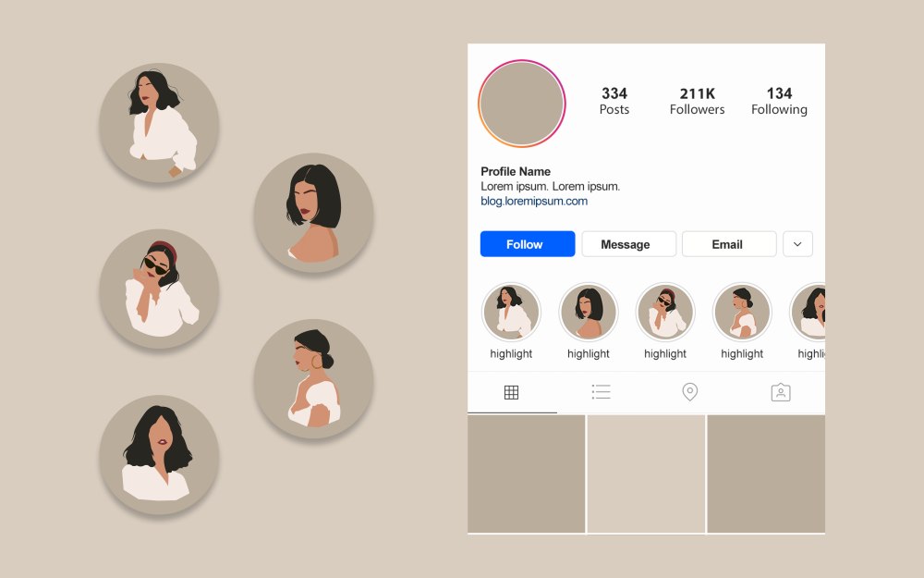
Task: Open second highlight with bob haircut woman
Action: pyautogui.click(x=588, y=312)
